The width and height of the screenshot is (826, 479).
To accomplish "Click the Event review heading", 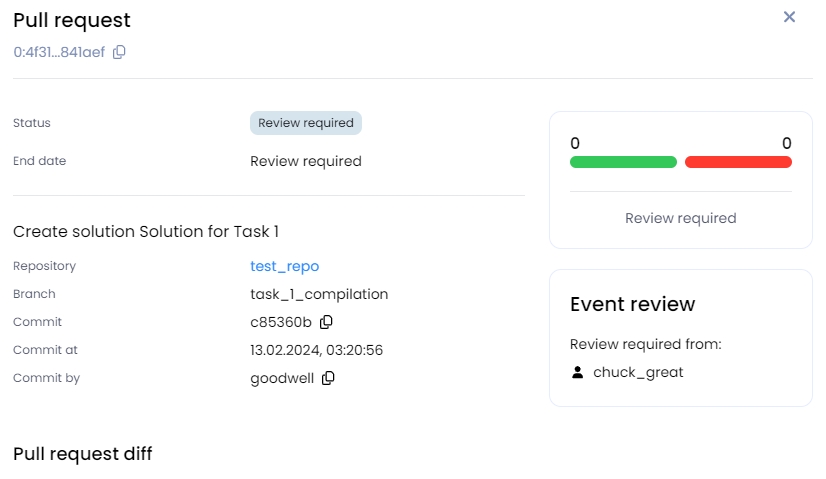I will coord(632,304).
